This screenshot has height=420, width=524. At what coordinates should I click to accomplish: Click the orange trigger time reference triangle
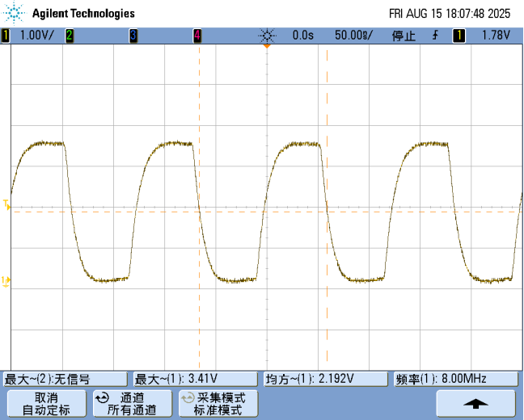(266, 47)
